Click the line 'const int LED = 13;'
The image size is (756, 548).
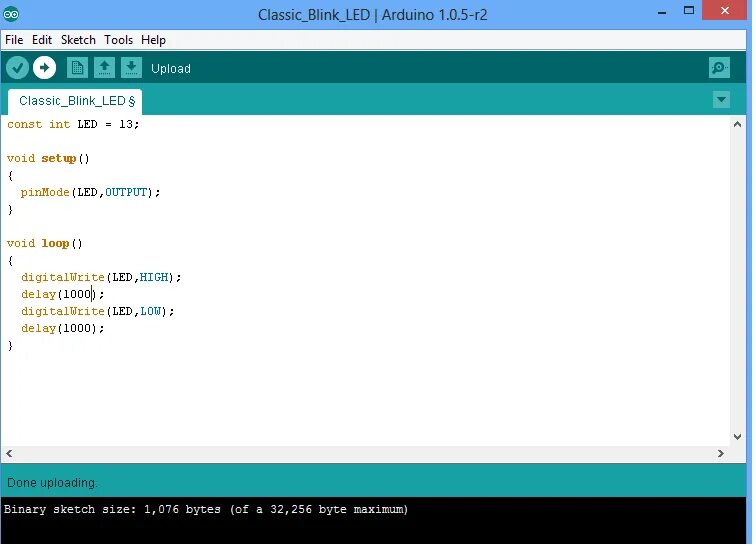pyautogui.click(x=73, y=125)
